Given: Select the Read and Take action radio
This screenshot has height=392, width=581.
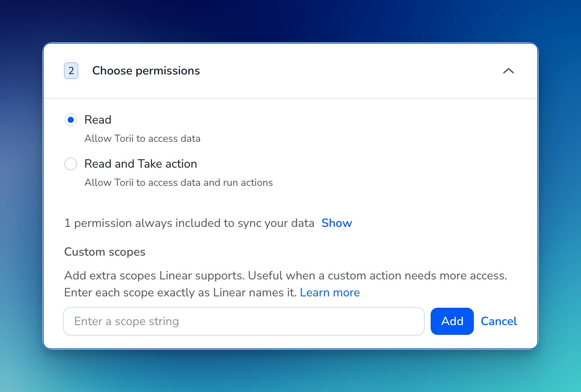Looking at the screenshot, I should coord(71,164).
